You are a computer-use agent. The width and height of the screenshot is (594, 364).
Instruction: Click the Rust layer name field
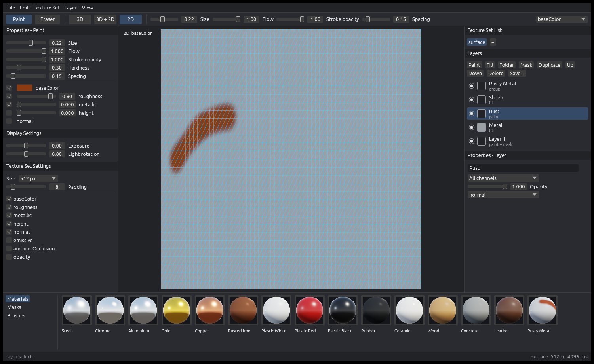(523, 168)
